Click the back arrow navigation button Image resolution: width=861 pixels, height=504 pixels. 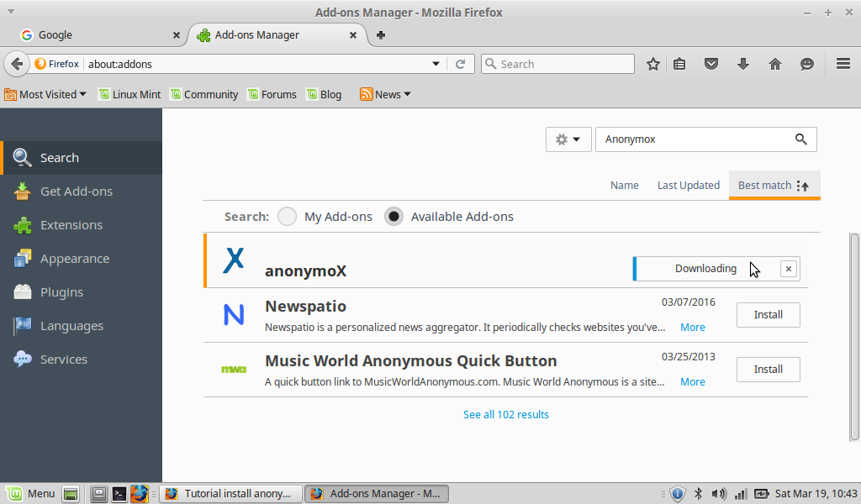pyautogui.click(x=17, y=64)
